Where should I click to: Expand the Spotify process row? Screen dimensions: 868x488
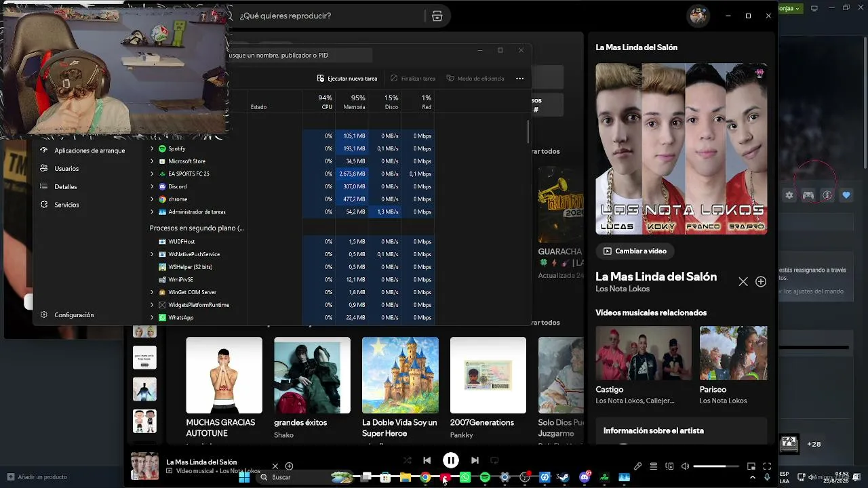[x=152, y=148]
